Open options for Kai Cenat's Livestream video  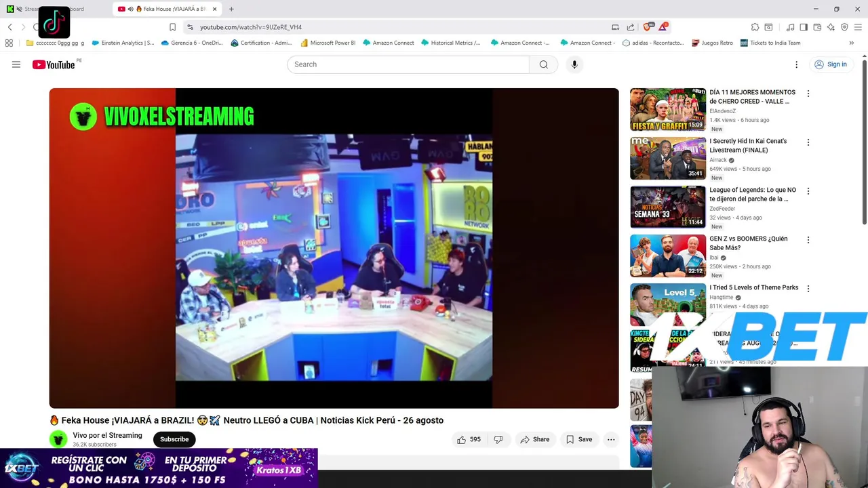pyautogui.click(x=808, y=142)
